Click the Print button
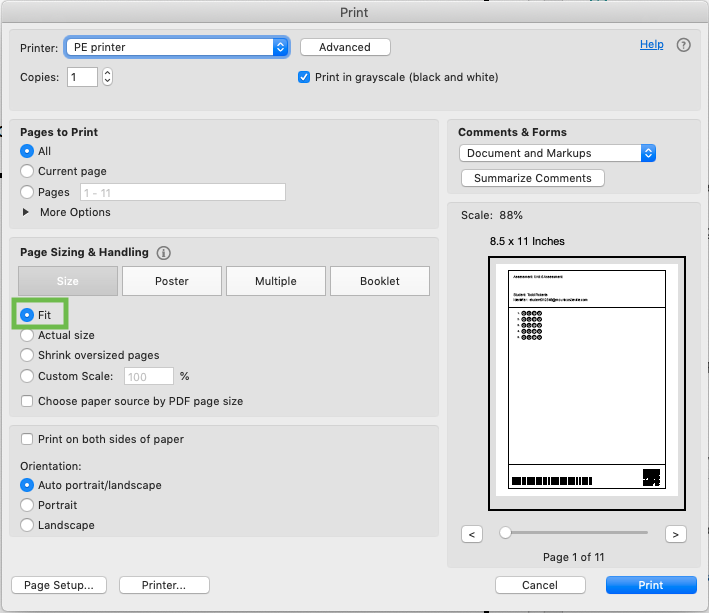Image resolution: width=709 pixels, height=613 pixels. (x=650, y=585)
